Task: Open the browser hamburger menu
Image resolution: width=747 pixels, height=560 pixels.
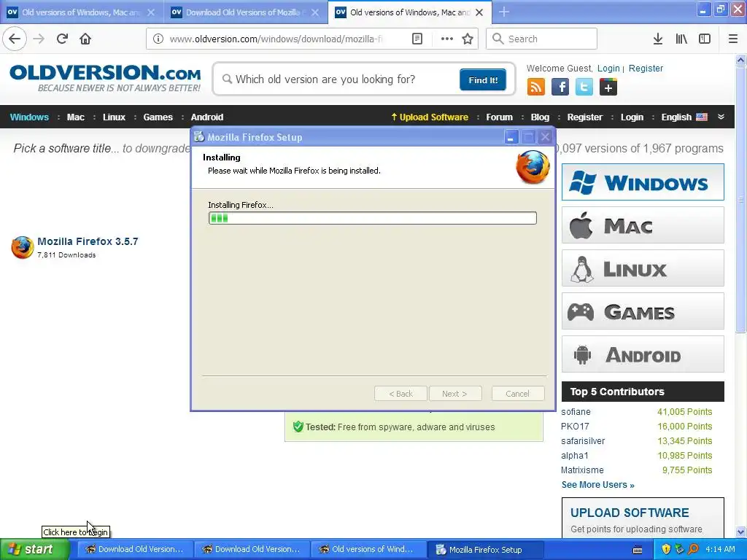Action: [x=733, y=39]
